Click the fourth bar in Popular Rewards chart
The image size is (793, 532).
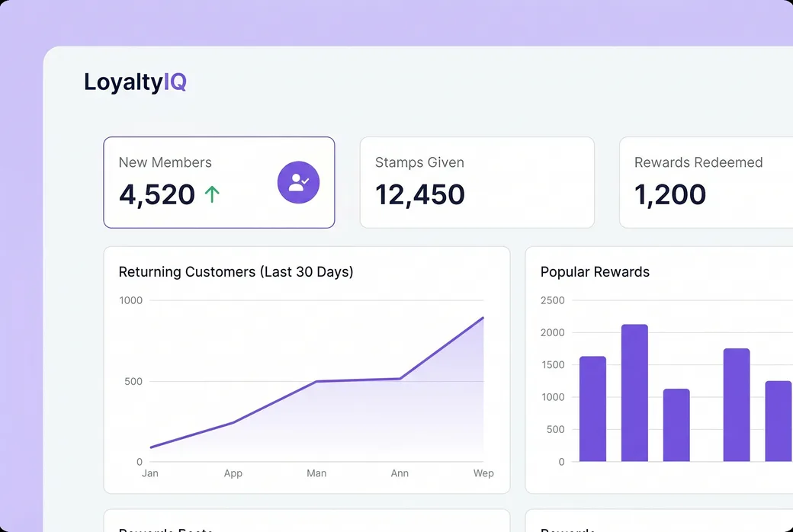coord(737,405)
